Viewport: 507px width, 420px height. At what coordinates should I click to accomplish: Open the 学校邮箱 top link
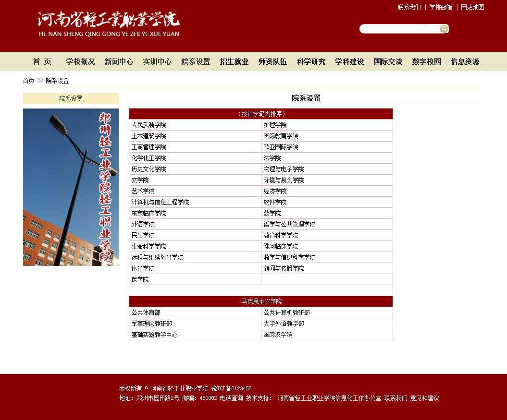441,7
